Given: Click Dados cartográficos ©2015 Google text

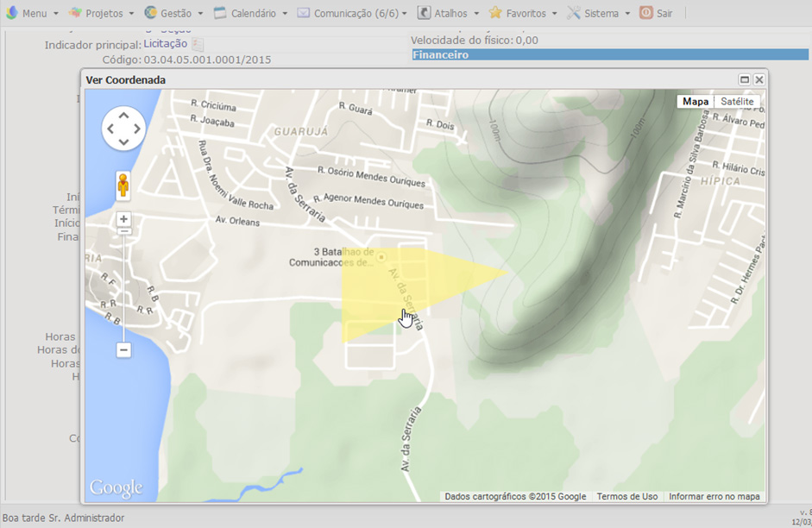Looking at the screenshot, I should coord(515,496).
